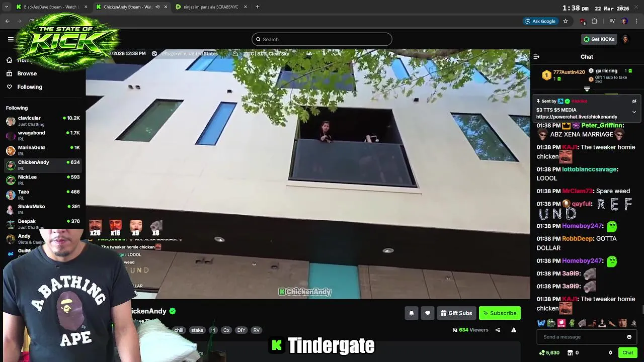Report the stream with warning icon
This screenshot has height=362, width=644.
coord(514,330)
